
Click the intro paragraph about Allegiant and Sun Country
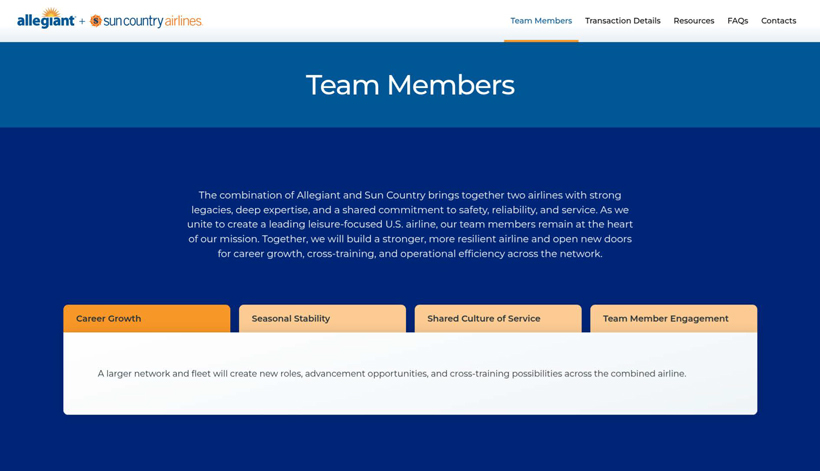410,224
